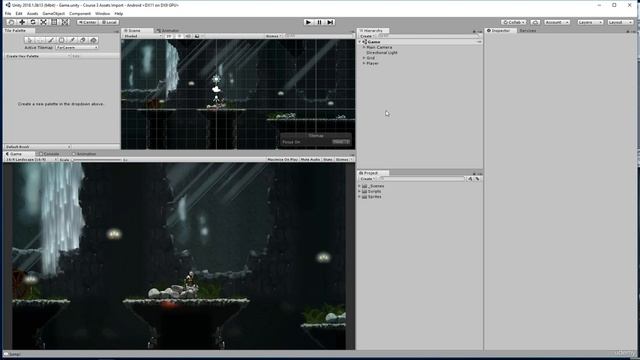The height and width of the screenshot is (360, 640).
Task: Open Collab dropdown
Action: 514,22
